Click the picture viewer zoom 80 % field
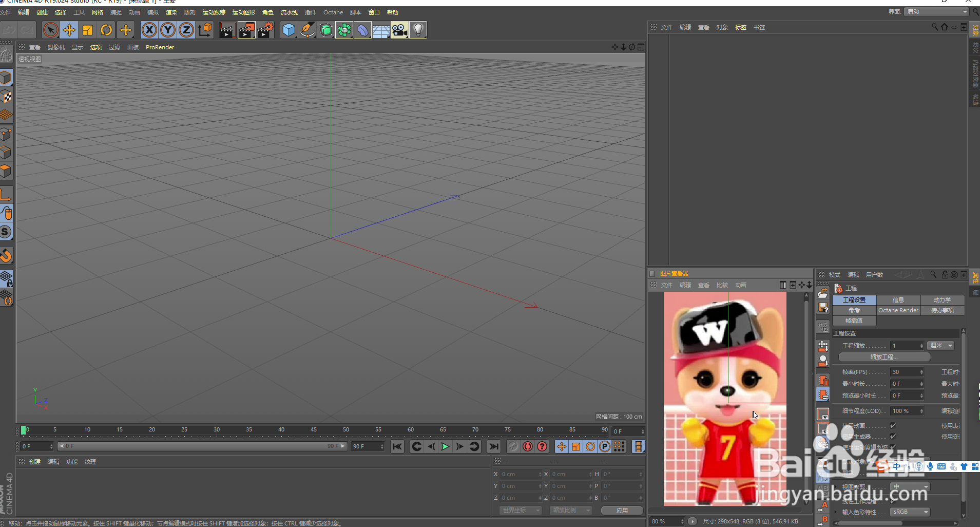Viewport: 980px width, 527px height. 667,521
